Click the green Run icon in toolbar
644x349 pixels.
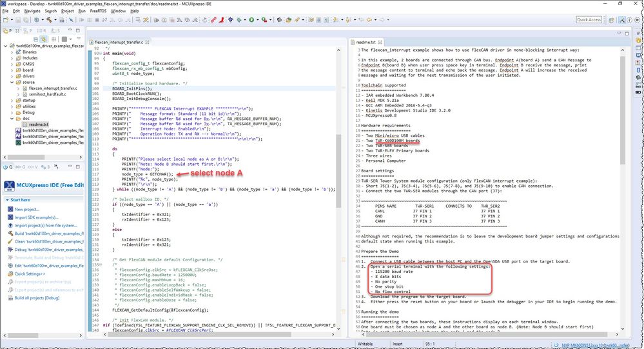(251, 20)
